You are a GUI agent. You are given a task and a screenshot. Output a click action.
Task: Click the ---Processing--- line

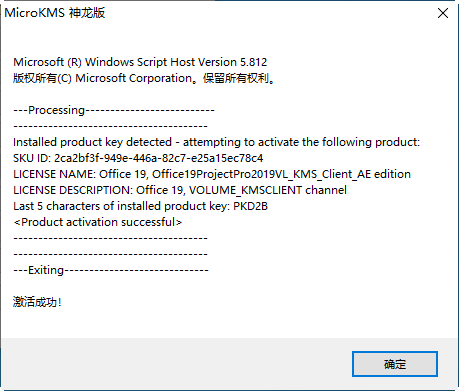[x=114, y=110]
